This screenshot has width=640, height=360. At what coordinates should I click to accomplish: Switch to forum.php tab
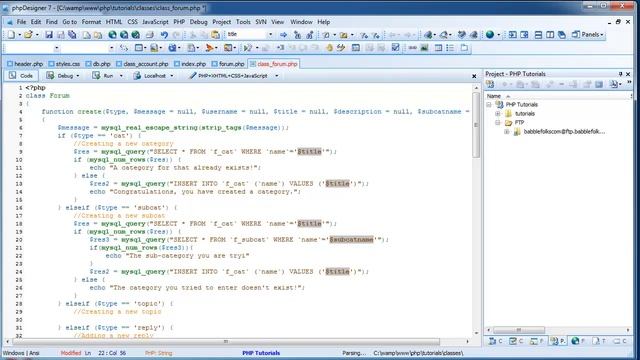point(228,64)
